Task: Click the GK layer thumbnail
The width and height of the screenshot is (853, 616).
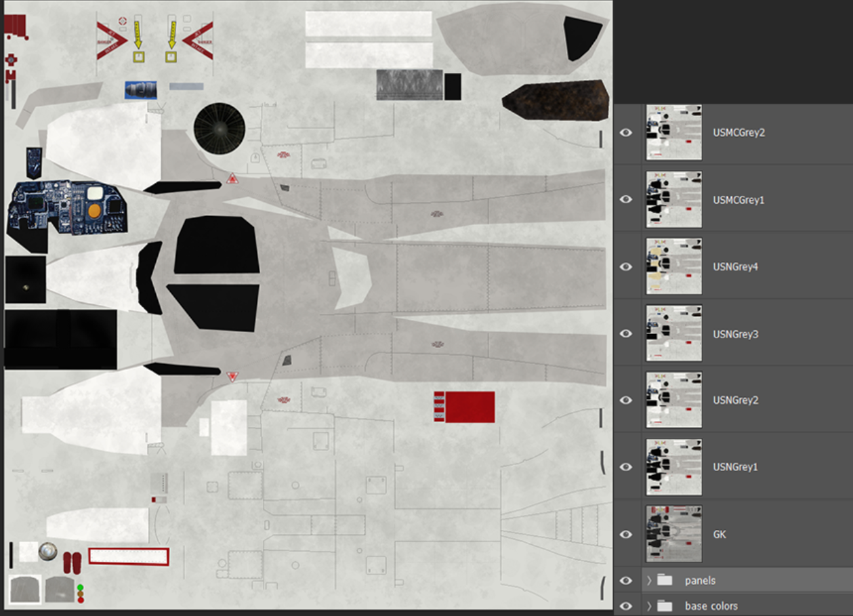Action: pyautogui.click(x=673, y=534)
